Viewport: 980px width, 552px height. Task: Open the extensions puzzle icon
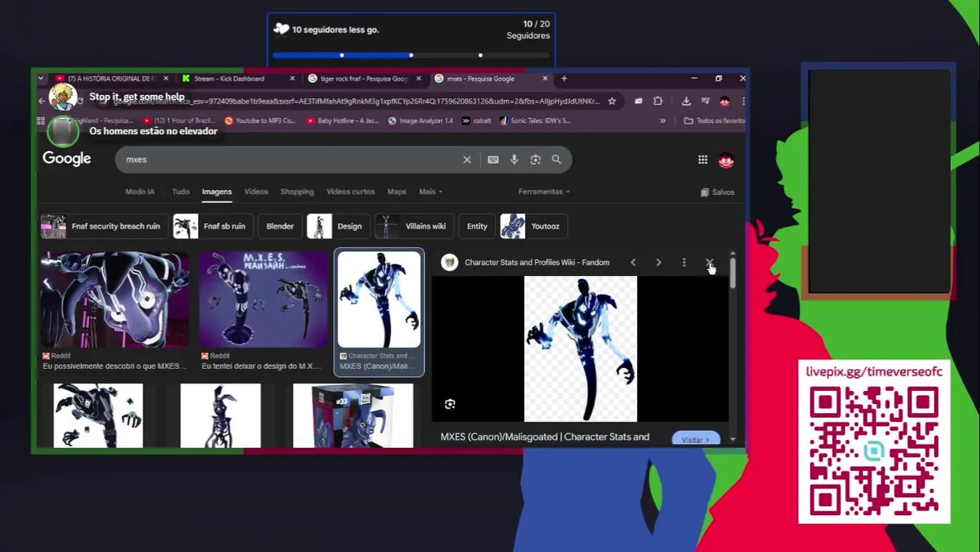(658, 101)
